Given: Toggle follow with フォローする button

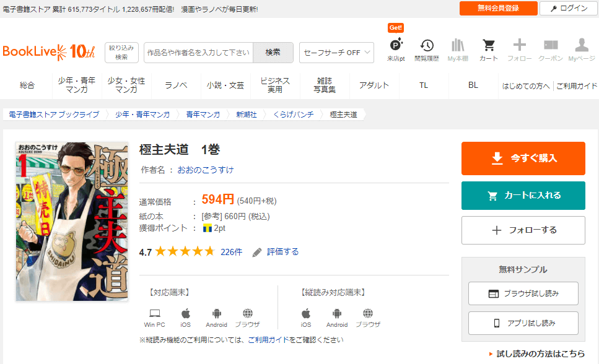Looking at the screenshot, I should click(x=523, y=230).
